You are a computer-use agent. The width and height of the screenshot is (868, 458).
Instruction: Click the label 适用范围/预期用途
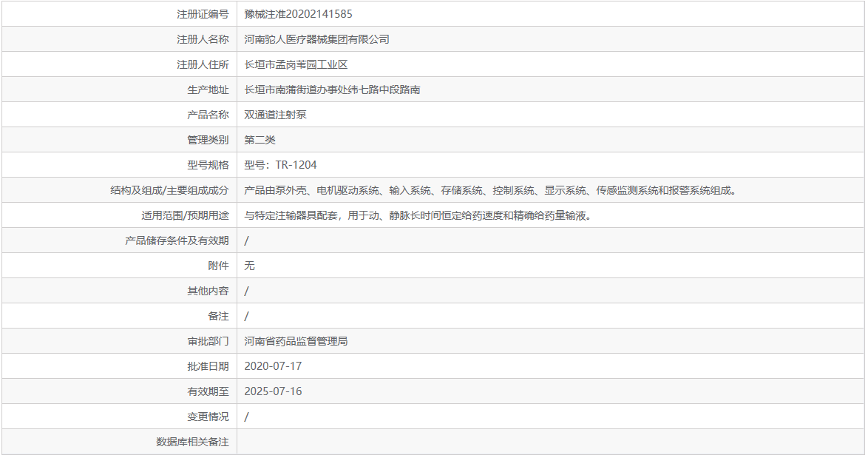pos(185,215)
